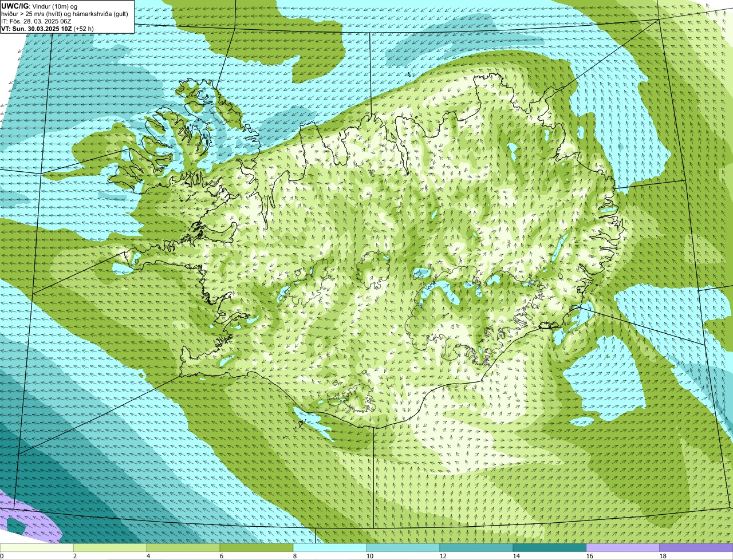Click the 4–6 m/s legend color segment
Screen dimensions: 733x560
(x=183, y=548)
